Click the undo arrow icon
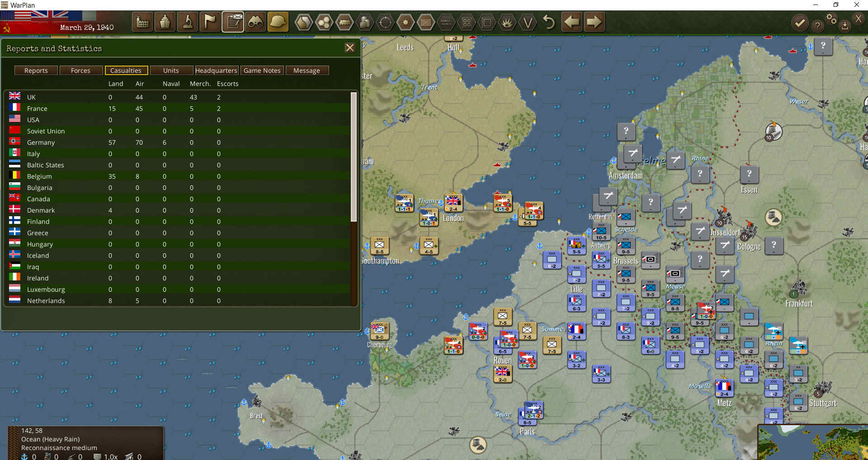This screenshot has height=460, width=868. pyautogui.click(x=548, y=22)
